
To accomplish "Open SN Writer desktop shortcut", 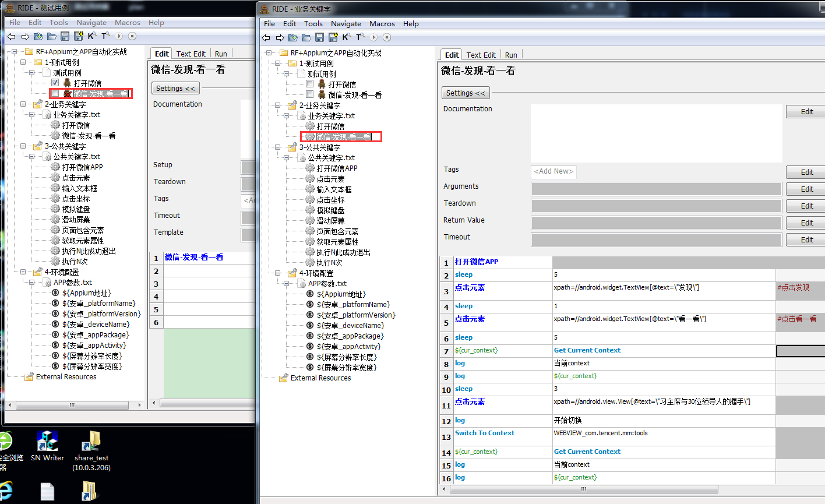I will [x=47, y=446].
